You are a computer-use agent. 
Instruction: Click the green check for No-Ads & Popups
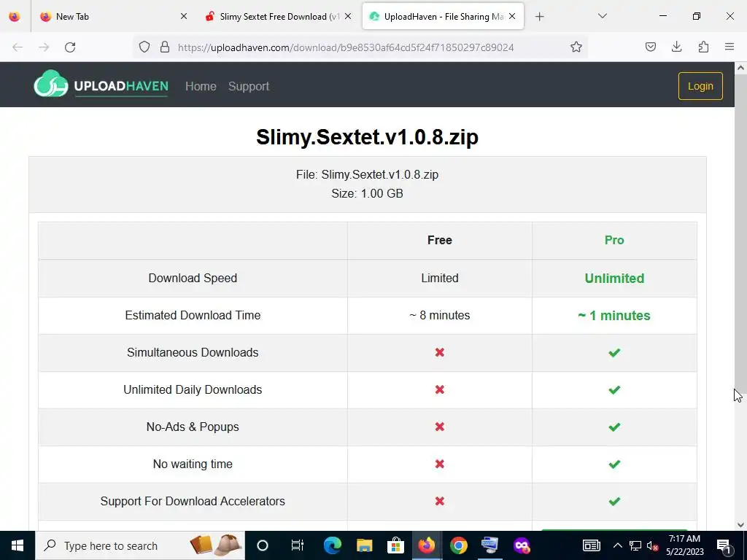point(614,427)
